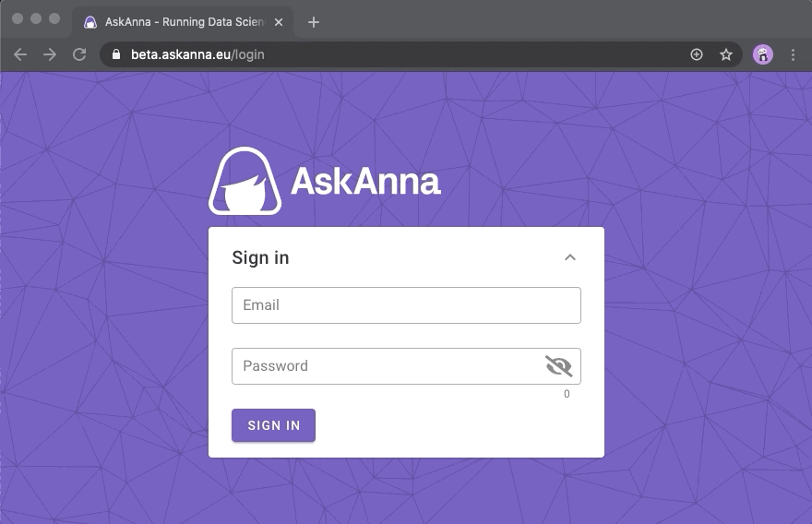
Task: Click the lock icon in the address bar
Action: pos(116,54)
